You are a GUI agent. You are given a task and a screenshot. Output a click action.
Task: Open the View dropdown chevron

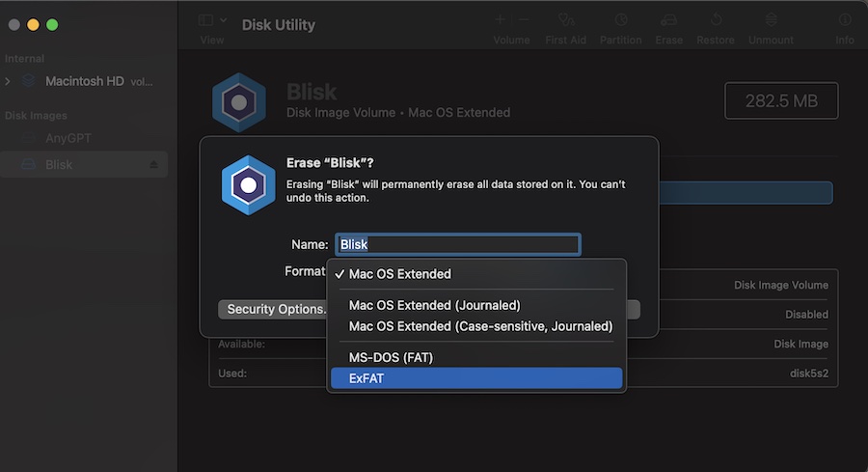[x=223, y=20]
